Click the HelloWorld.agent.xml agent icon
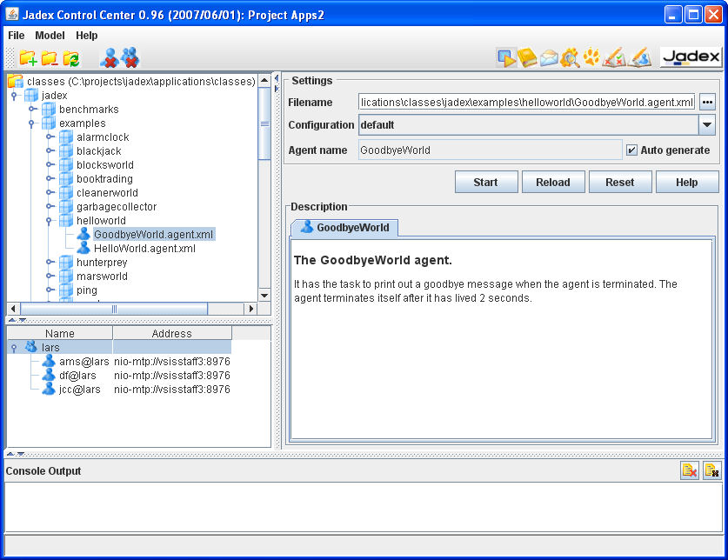728x560 pixels. (83, 248)
